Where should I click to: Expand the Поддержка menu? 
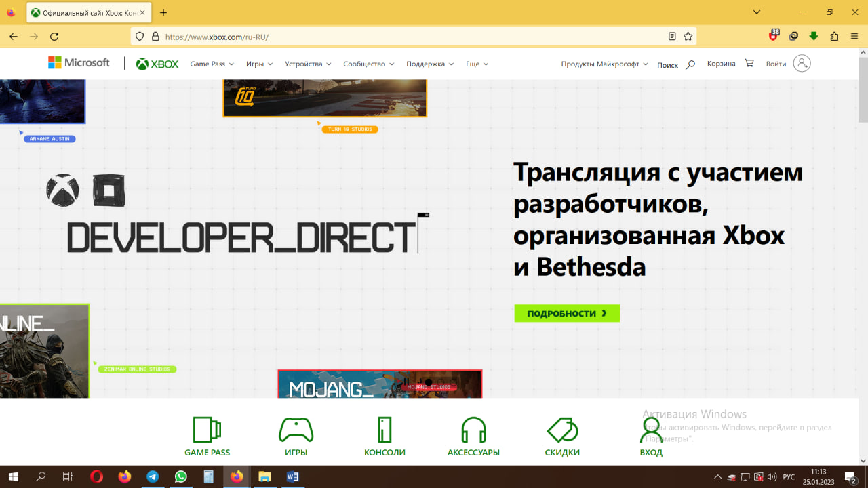(430, 64)
